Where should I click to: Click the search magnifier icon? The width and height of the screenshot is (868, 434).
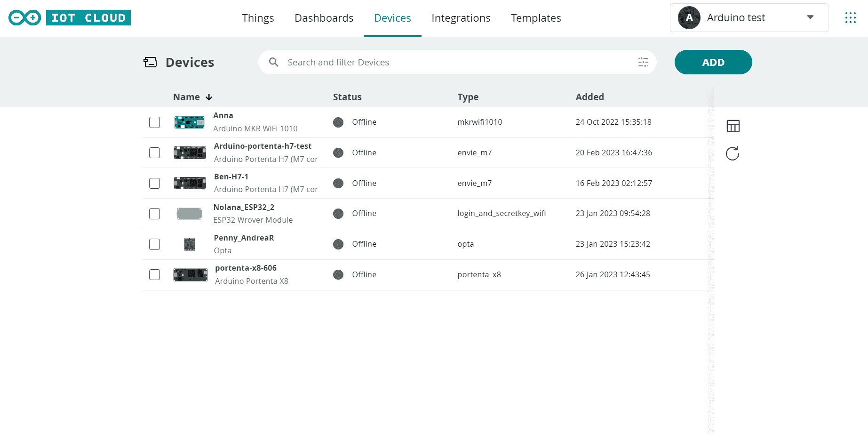click(x=274, y=62)
